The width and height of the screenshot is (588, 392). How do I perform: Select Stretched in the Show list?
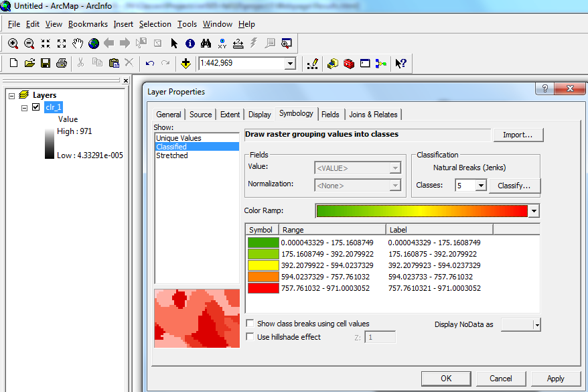point(172,155)
